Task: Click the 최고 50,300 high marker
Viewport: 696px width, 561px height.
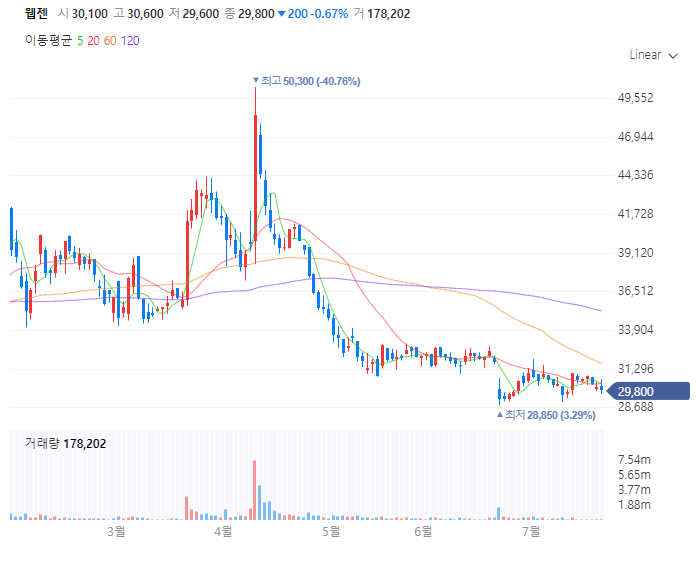Action: click(306, 81)
